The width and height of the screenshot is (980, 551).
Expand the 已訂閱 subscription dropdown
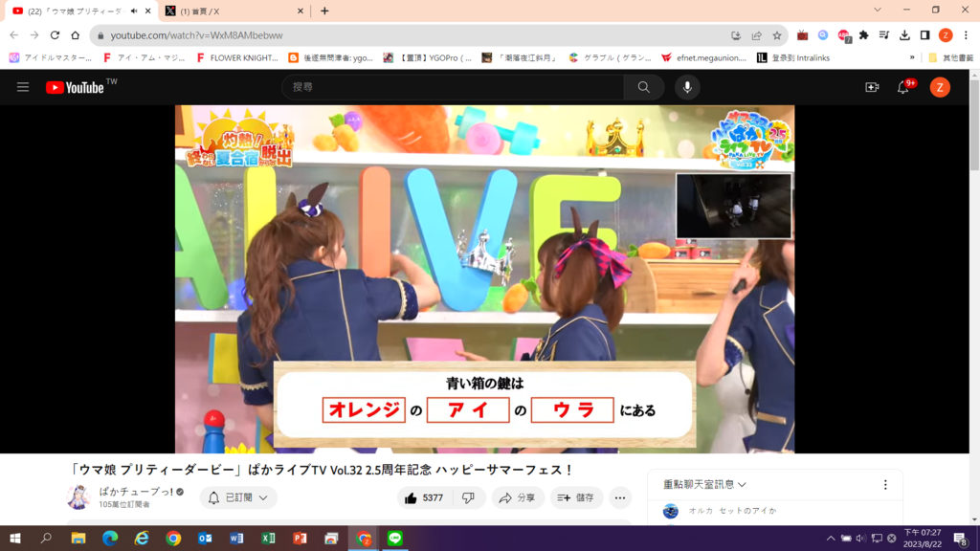point(238,497)
